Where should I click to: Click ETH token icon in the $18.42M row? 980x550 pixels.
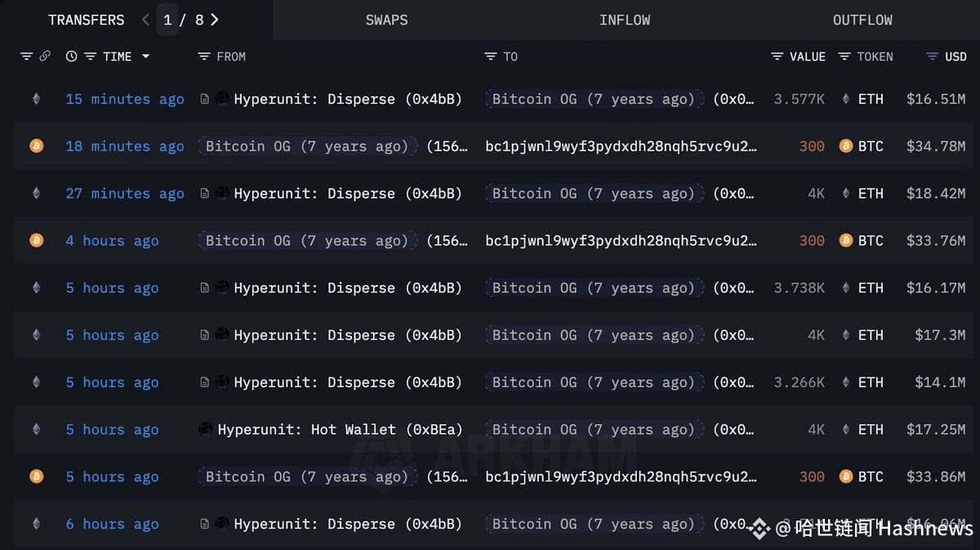846,194
